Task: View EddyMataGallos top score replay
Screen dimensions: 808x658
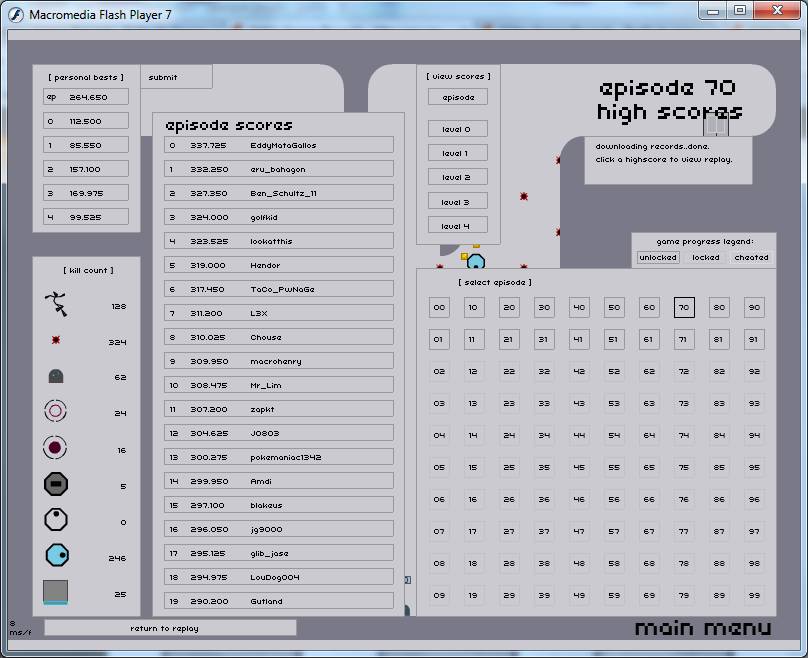Action: pyautogui.click(x=279, y=145)
